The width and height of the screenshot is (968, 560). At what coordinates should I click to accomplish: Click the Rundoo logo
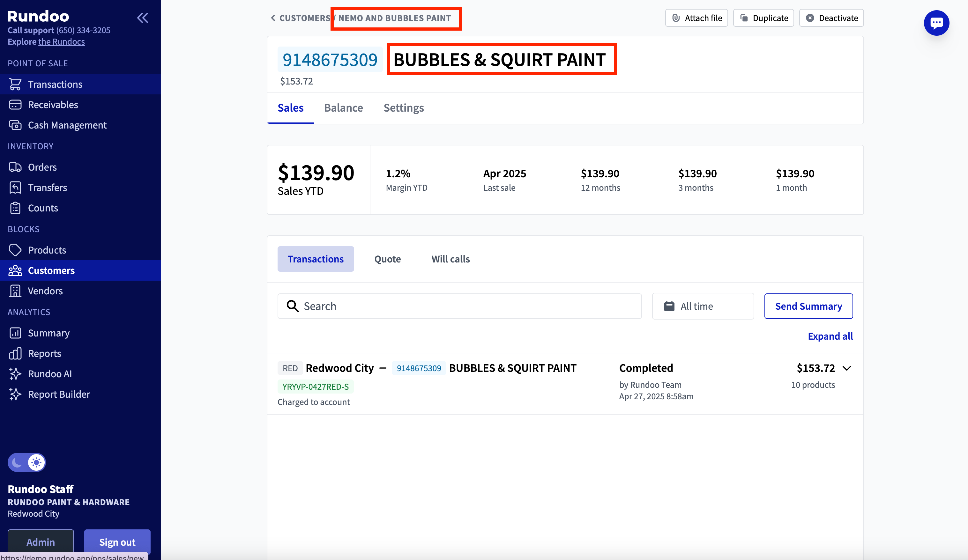(38, 16)
